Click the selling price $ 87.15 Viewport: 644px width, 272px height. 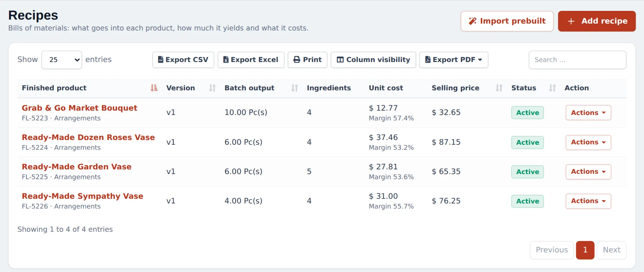click(446, 142)
